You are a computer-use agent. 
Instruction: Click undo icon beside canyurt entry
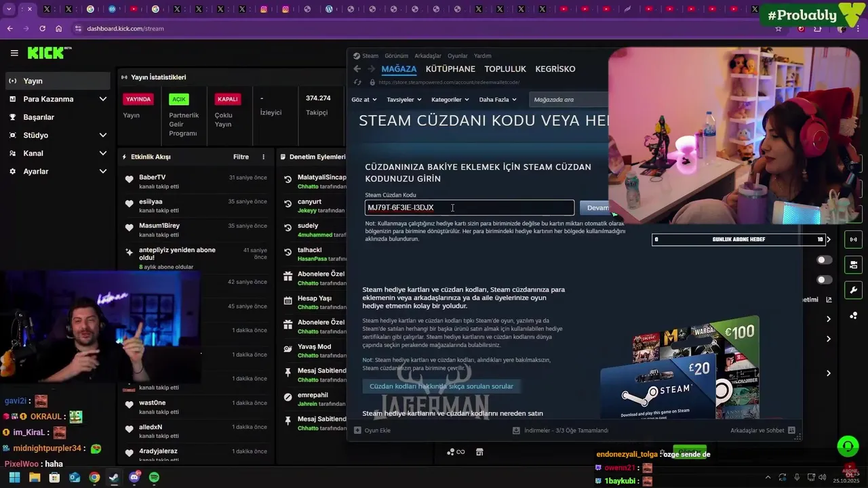point(288,203)
